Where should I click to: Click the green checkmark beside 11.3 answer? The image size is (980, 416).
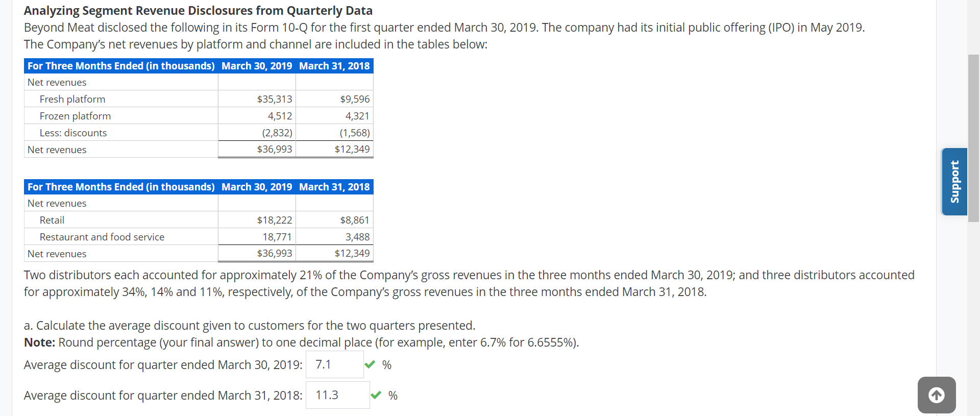(x=376, y=395)
